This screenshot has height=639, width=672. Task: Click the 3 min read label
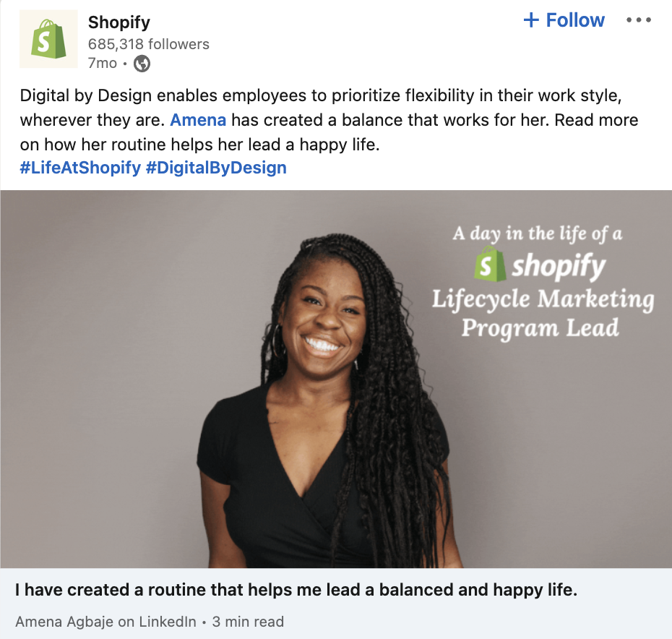(x=248, y=622)
